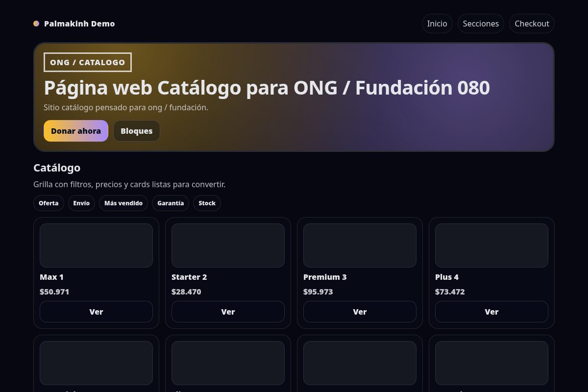Toggle the Garantía filter chip
The image size is (588, 392).
171,203
